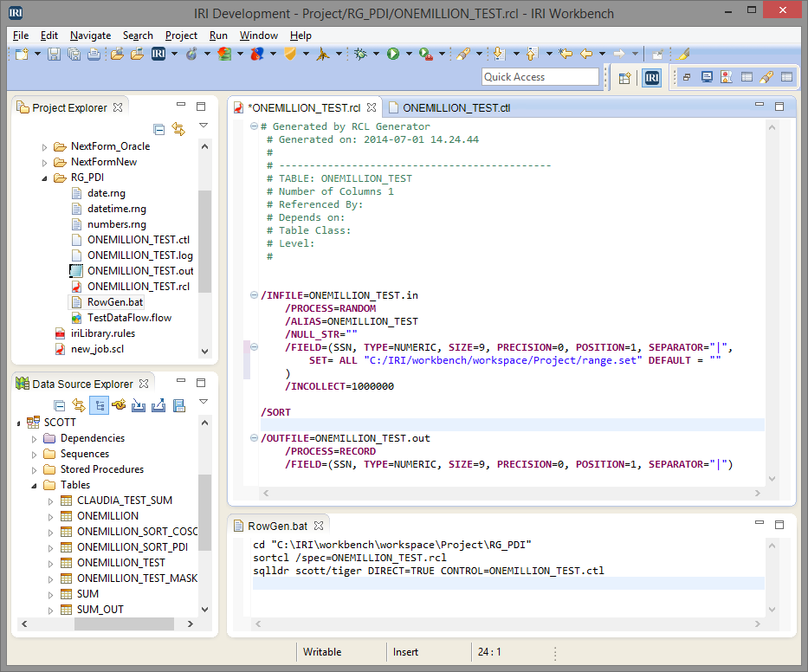Click Collapse All in Project Explorer

[x=159, y=129]
